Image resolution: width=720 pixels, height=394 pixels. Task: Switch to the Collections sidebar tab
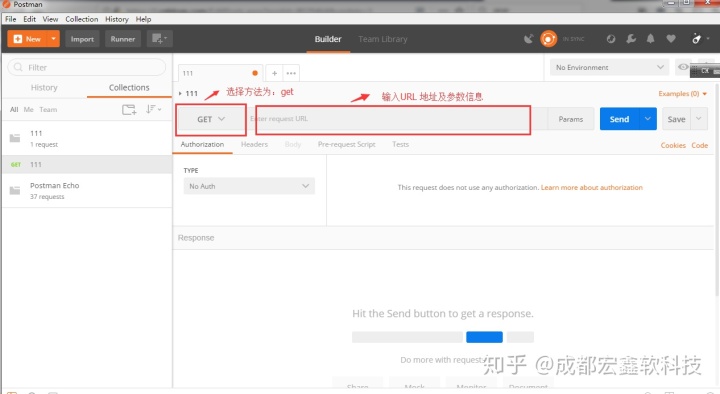click(x=129, y=88)
